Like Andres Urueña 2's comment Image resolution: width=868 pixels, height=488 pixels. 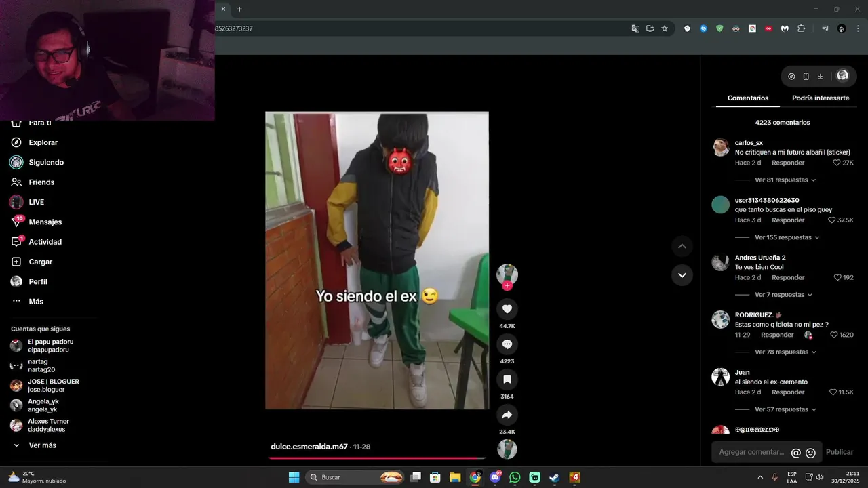(x=837, y=278)
